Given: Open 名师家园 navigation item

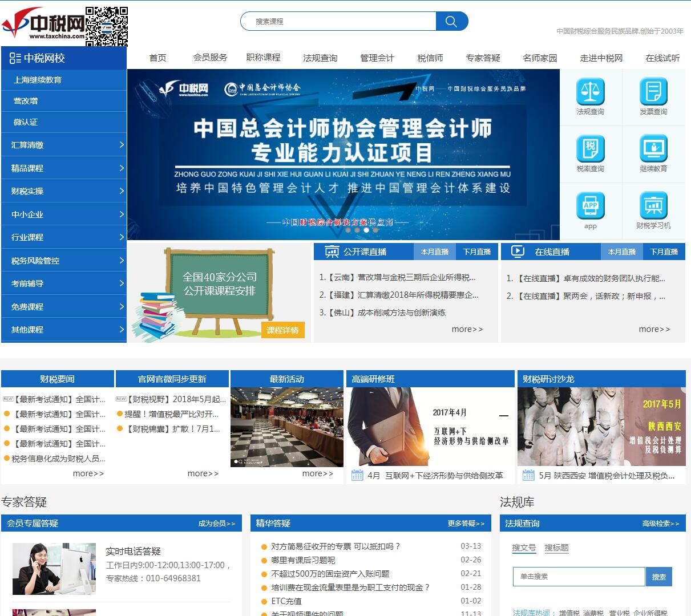Looking at the screenshot, I should [x=540, y=58].
